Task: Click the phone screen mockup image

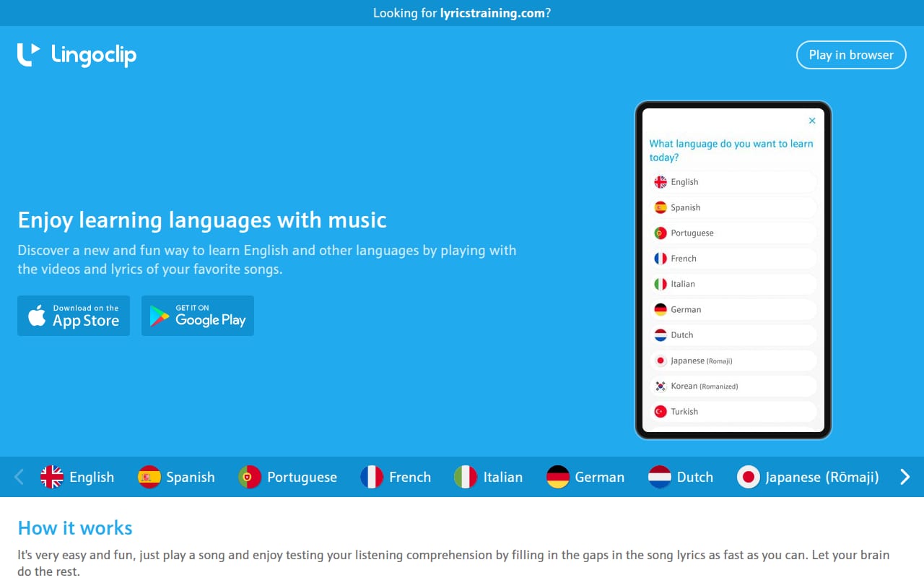Action: click(x=733, y=270)
